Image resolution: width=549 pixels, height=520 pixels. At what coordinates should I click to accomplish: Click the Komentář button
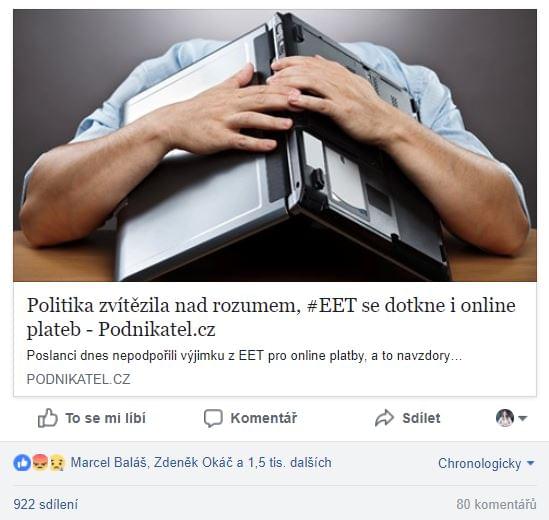pyautogui.click(x=250, y=418)
